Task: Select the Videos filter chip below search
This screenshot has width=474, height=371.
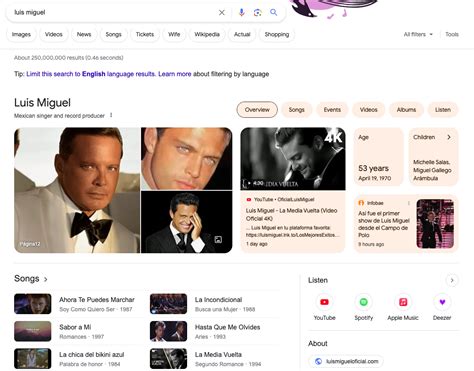Action: point(54,34)
